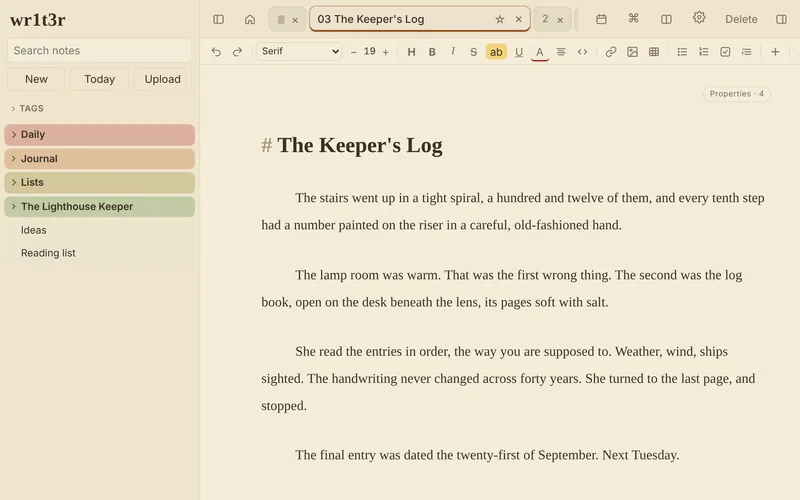The width and height of the screenshot is (800, 500).
Task: Create a bulleted list
Action: point(682,52)
